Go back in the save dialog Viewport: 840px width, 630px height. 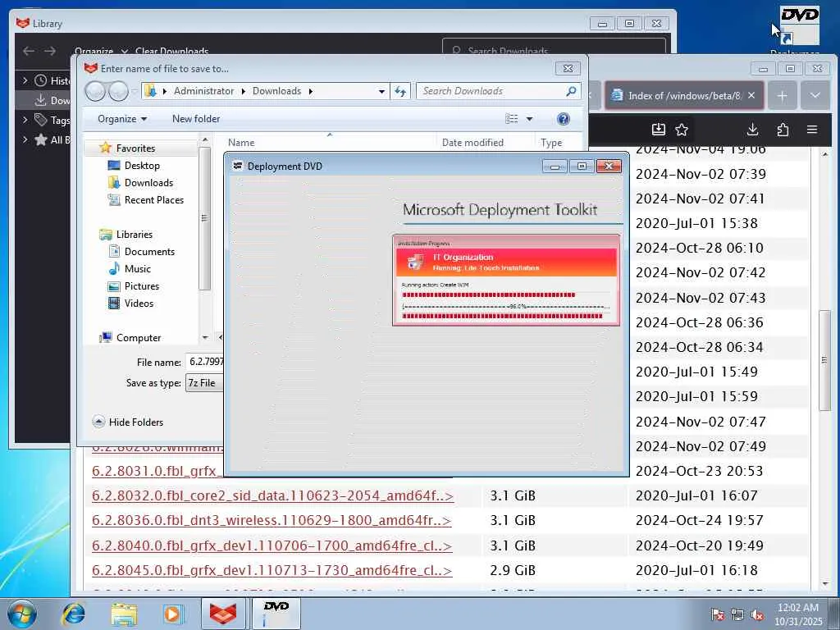(95, 91)
